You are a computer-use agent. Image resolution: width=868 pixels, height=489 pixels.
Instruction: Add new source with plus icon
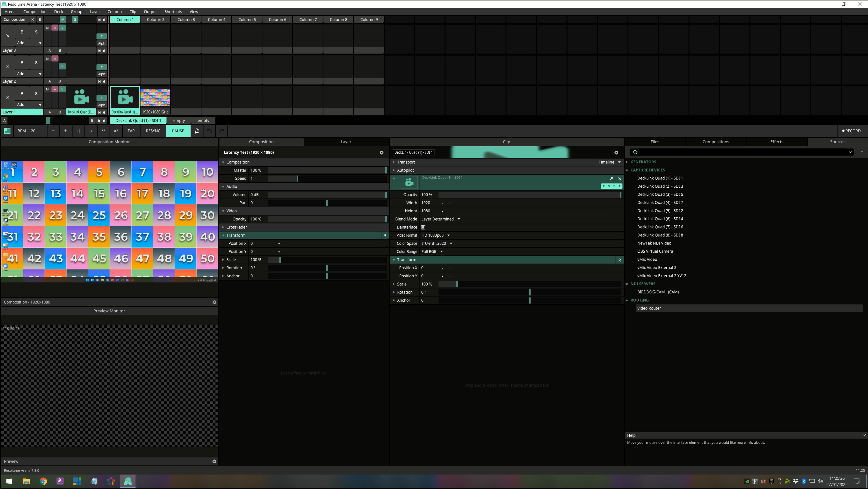click(x=862, y=152)
